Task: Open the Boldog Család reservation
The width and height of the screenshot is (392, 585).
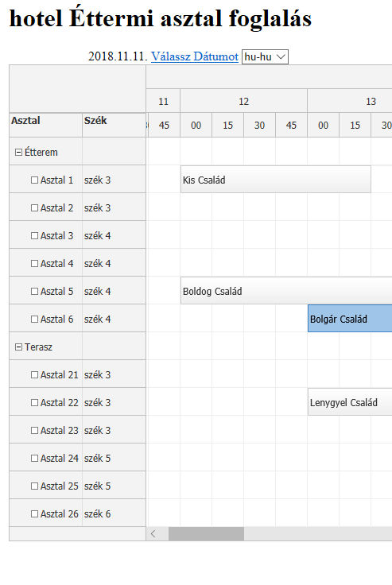Action: [286, 291]
